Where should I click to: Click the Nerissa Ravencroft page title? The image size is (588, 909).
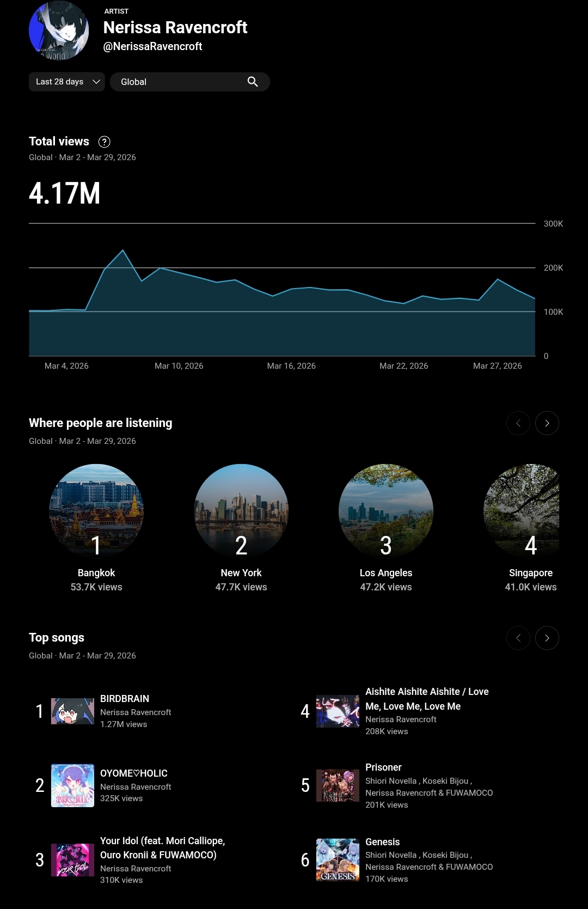pyautogui.click(x=175, y=28)
